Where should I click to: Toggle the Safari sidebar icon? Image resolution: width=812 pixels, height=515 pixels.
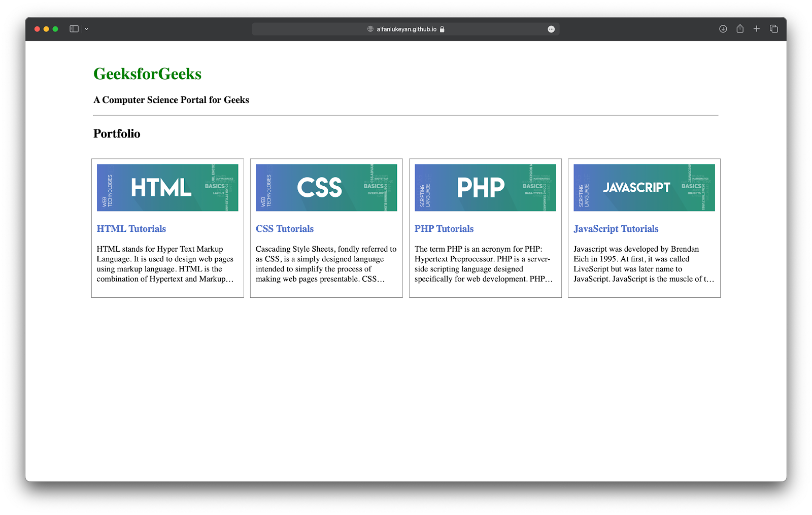(x=74, y=29)
